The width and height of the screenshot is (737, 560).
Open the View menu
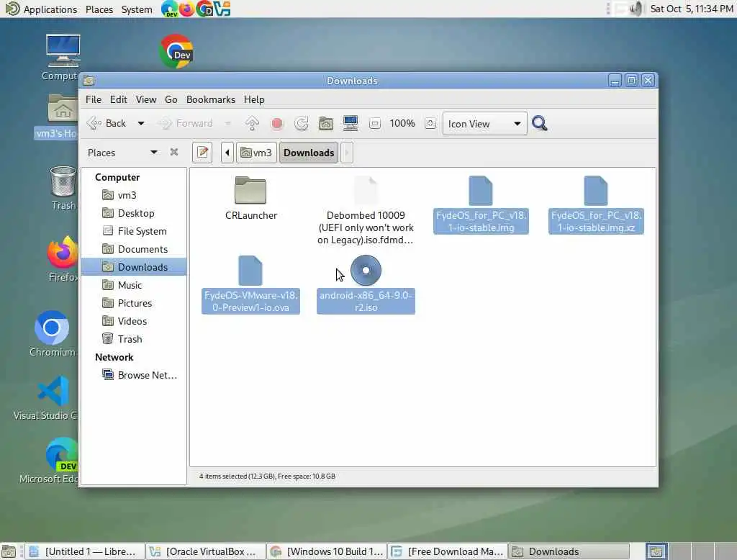pyautogui.click(x=146, y=99)
